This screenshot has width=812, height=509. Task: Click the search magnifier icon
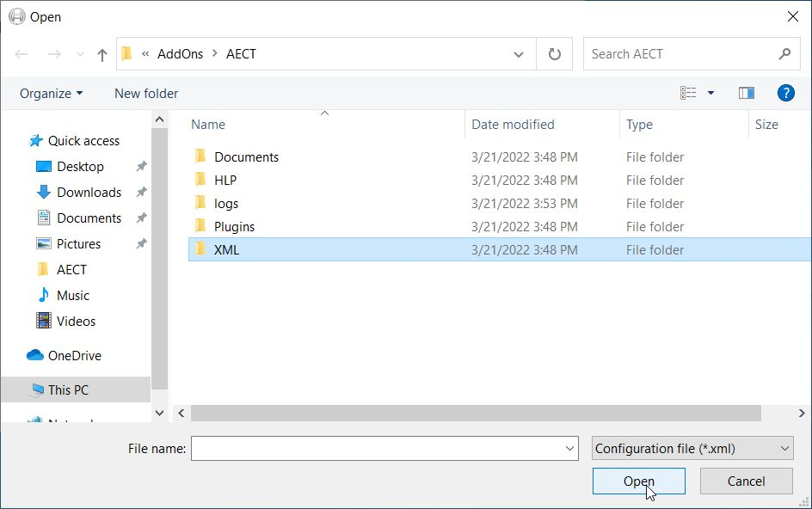click(784, 54)
